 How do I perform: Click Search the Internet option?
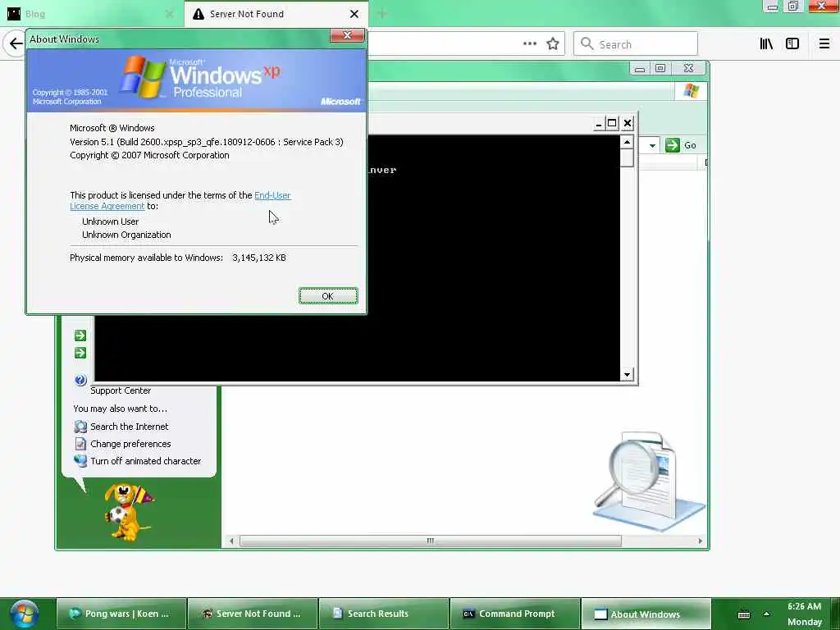click(129, 427)
